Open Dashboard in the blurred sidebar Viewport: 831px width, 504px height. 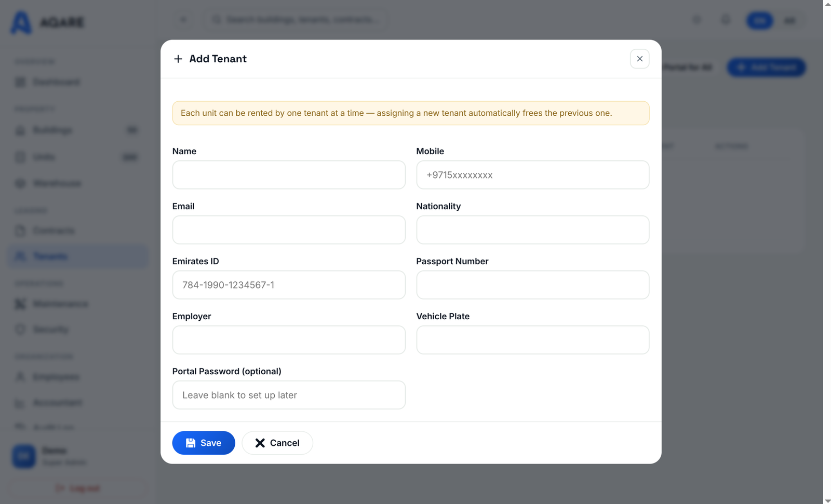78,82
